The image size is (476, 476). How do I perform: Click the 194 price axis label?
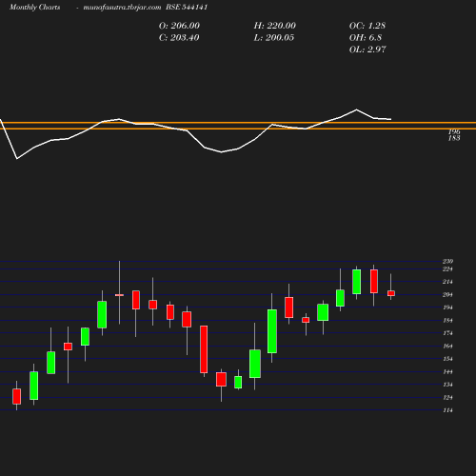447,307
